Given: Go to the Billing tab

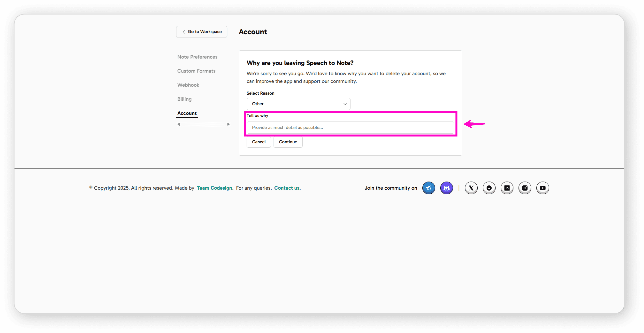Looking at the screenshot, I should pos(184,99).
